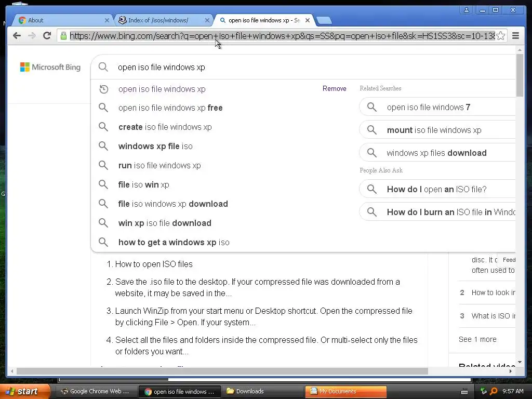
Task: Switch to 'open iso file windows' taskbar button
Action: click(180, 391)
